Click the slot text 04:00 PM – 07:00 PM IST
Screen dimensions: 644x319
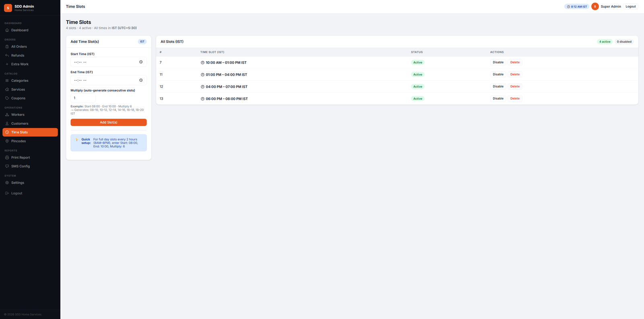click(227, 87)
